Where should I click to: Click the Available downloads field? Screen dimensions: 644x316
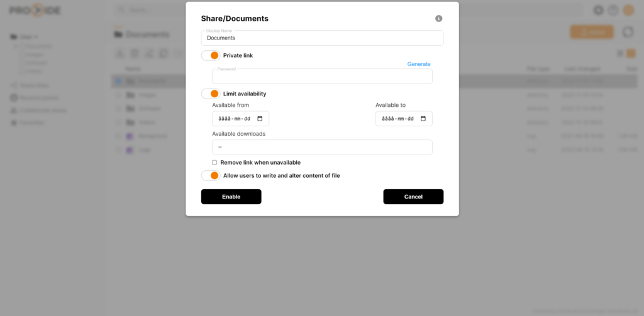click(x=322, y=147)
